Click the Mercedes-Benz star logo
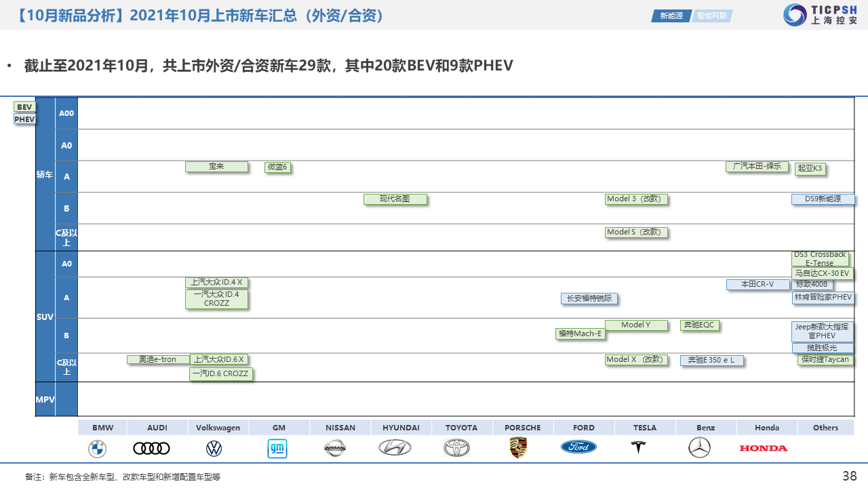This screenshot has height=488, width=868. tap(699, 447)
